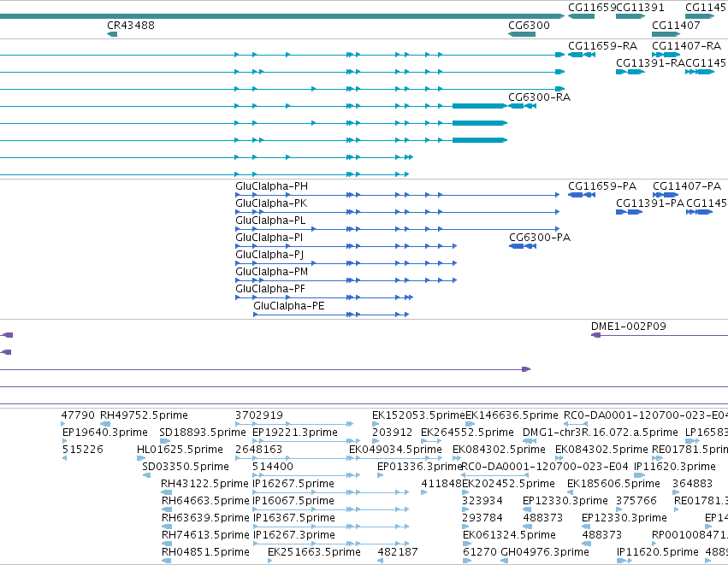This screenshot has width=728, height=565.
Task: Select the CG11659-RA transcript label
Action: [602, 46]
